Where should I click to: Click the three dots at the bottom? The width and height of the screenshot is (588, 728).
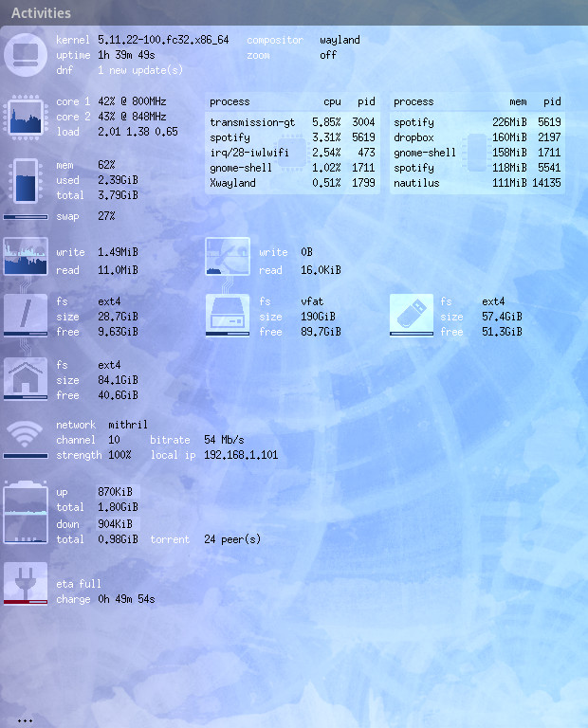coord(25,721)
